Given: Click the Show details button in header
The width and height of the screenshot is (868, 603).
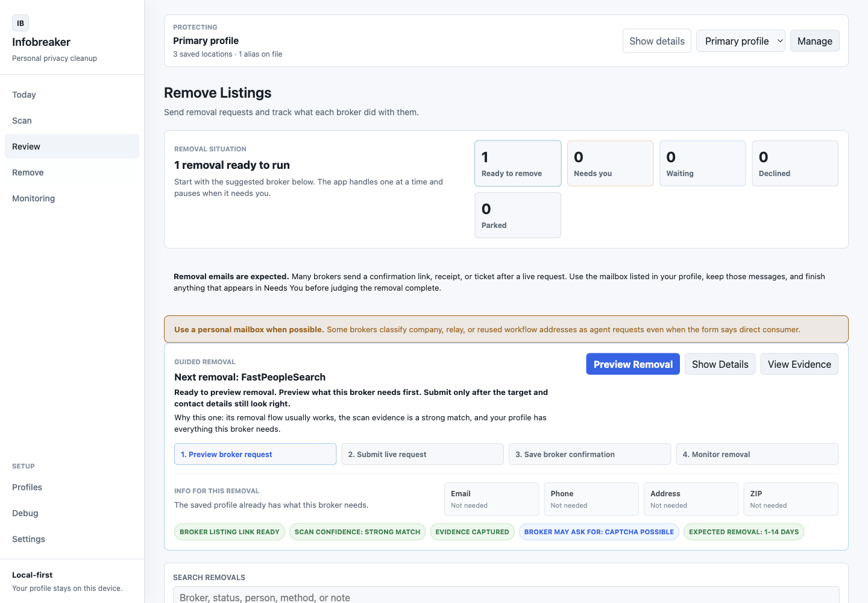Looking at the screenshot, I should [656, 41].
